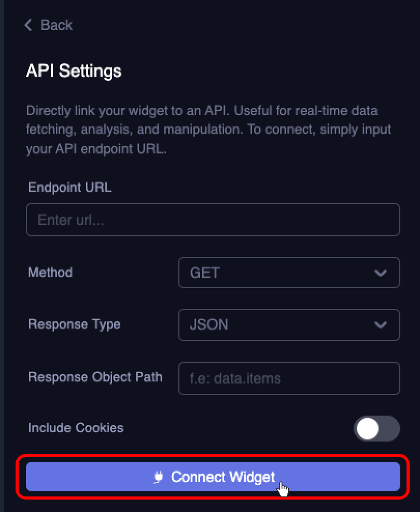The image size is (420, 512).
Task: Toggle the Include Cookies switch
Action: [377, 429]
